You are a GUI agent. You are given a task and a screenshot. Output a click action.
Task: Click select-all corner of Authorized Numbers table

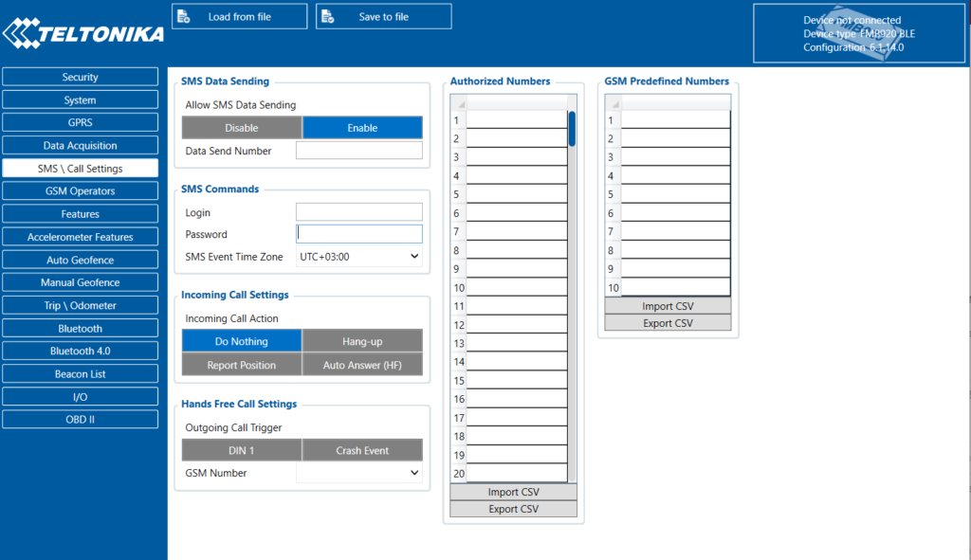(458, 102)
